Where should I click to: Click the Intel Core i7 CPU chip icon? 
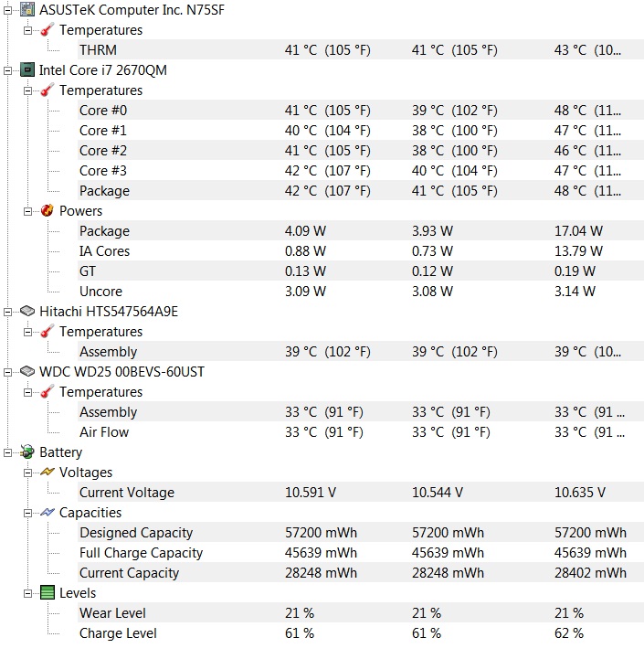pos(27,69)
